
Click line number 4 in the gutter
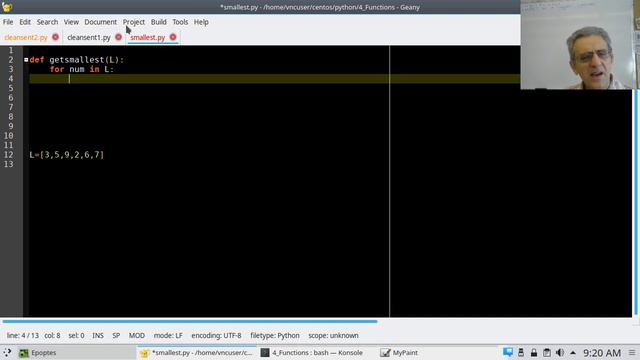coord(11,79)
